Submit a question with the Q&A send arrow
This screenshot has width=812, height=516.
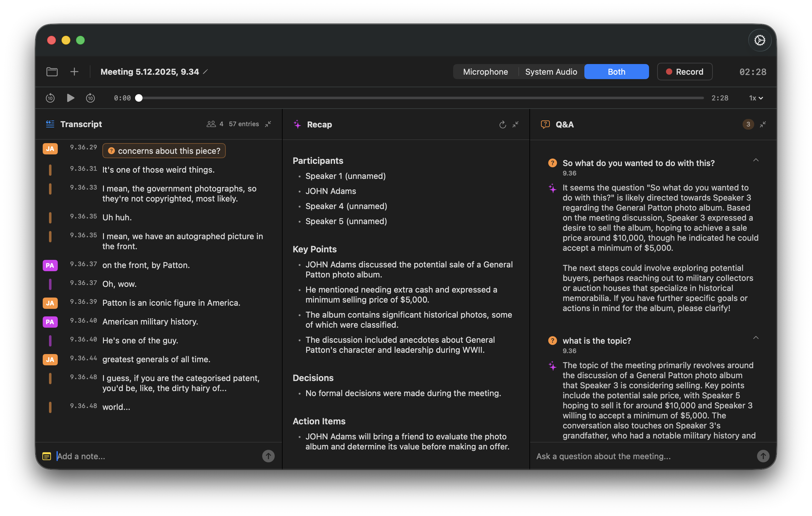pos(763,456)
